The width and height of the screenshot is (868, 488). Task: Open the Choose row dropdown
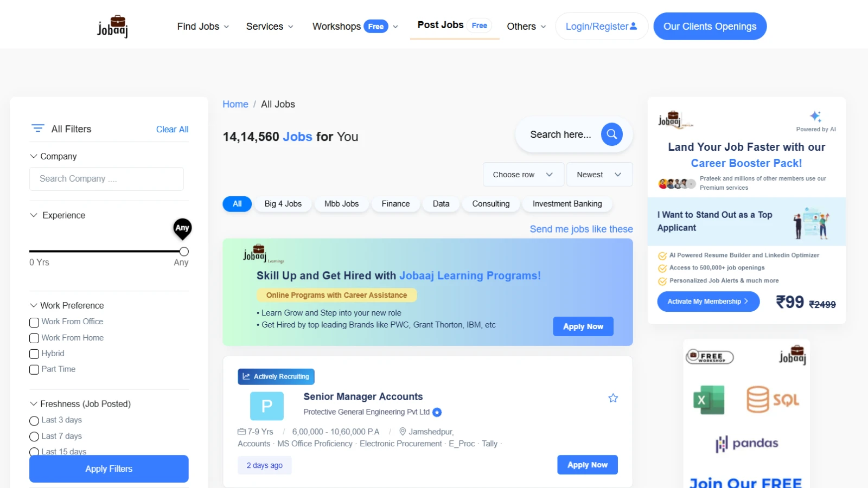[523, 175]
